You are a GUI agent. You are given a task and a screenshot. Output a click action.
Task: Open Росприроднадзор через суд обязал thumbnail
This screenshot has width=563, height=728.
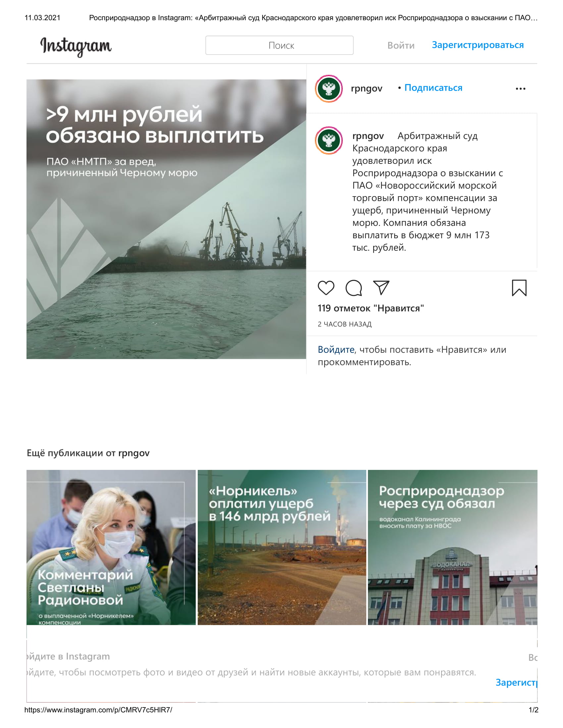tap(453, 547)
